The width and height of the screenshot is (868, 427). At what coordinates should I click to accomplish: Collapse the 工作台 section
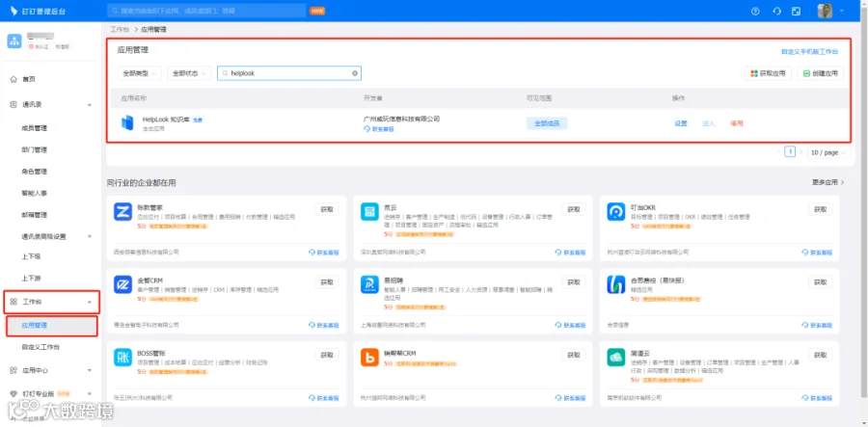(x=51, y=302)
